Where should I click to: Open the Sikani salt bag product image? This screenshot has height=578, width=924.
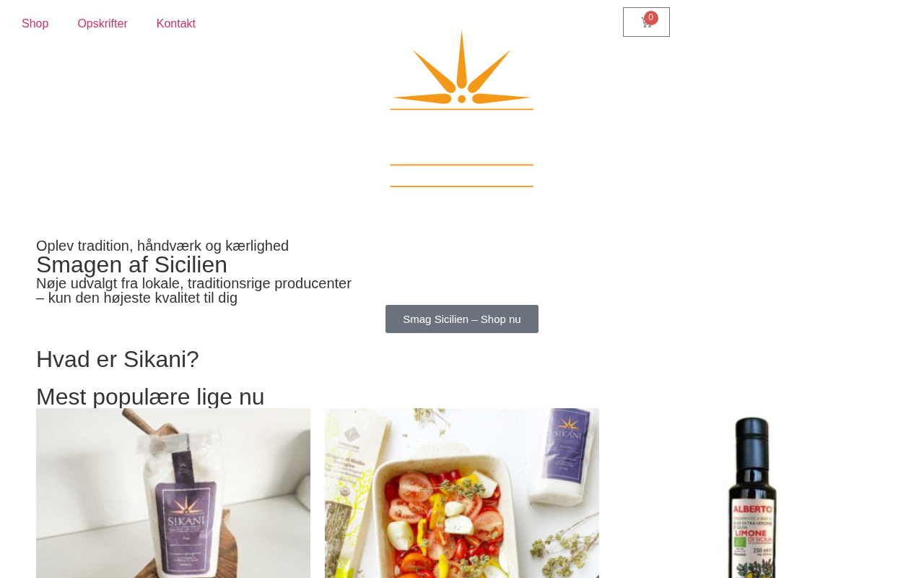(173, 493)
